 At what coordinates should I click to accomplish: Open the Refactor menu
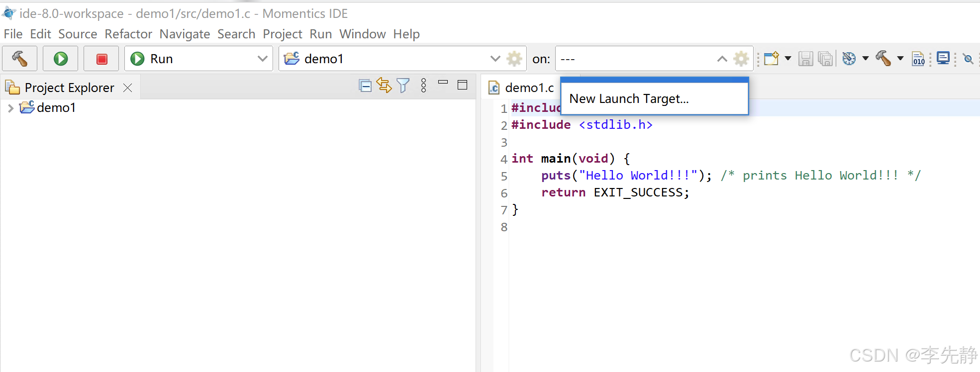pyautogui.click(x=128, y=34)
